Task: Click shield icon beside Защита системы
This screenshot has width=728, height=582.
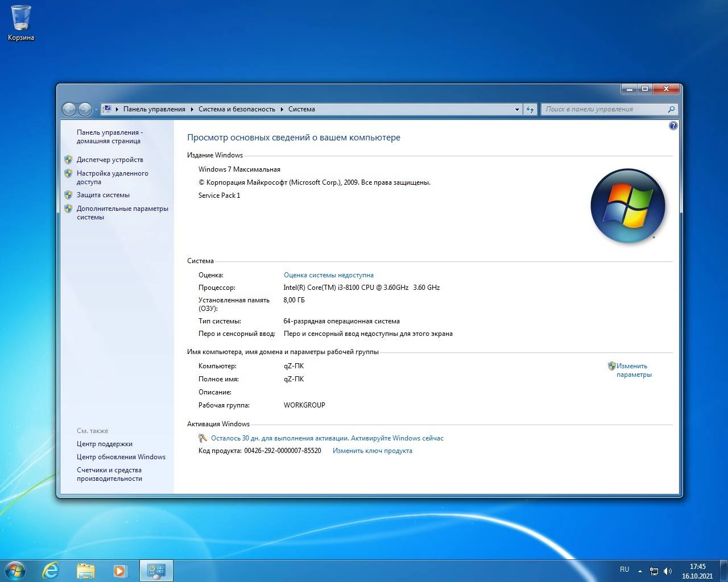Action: [68, 195]
